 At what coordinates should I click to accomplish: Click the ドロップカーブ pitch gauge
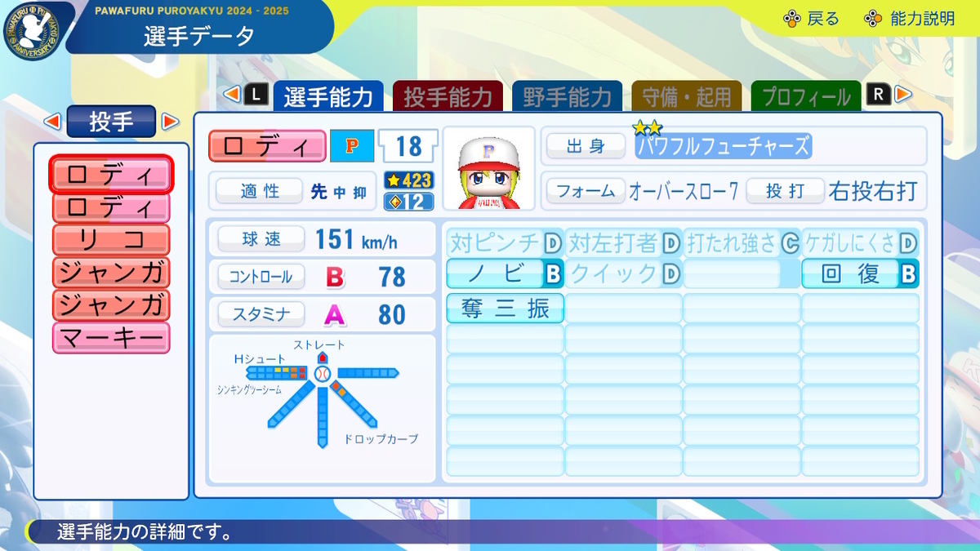click(x=353, y=404)
